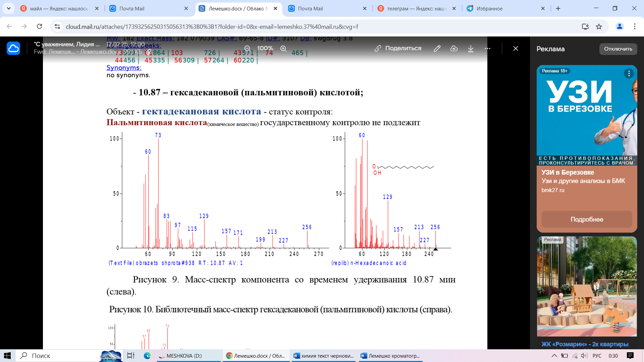Open the network Wi-Fi tray icon

click(x=575, y=356)
